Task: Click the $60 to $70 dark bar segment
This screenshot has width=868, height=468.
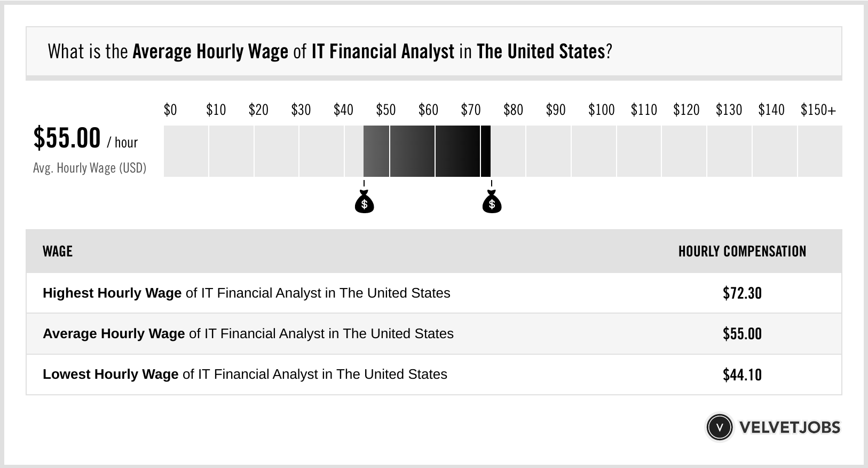Action: pyautogui.click(x=457, y=151)
